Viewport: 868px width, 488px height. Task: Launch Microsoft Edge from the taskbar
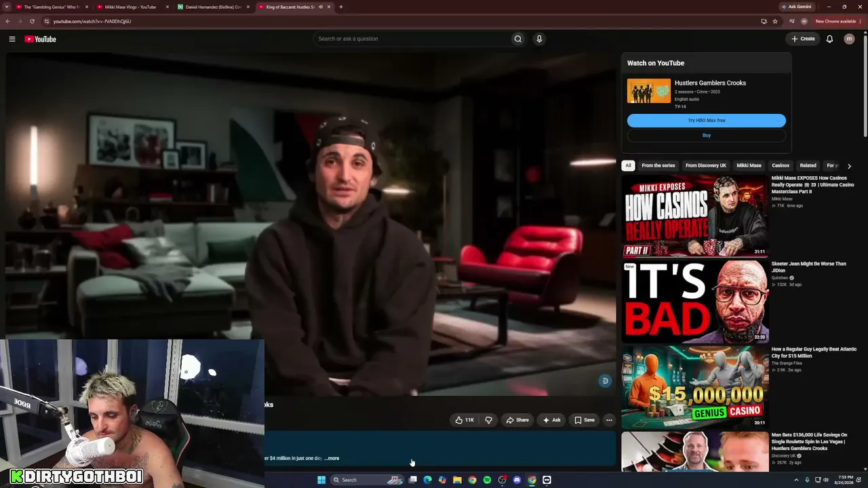coord(427,480)
